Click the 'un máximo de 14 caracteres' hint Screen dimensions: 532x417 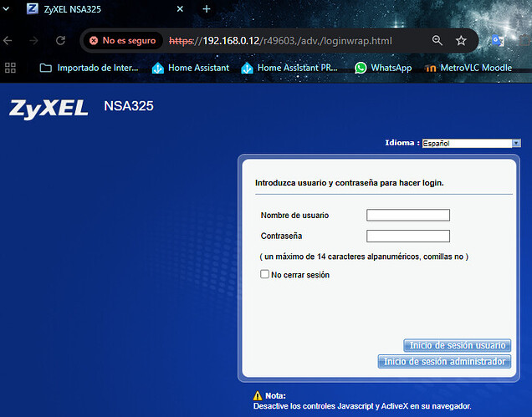pyautogui.click(x=364, y=257)
